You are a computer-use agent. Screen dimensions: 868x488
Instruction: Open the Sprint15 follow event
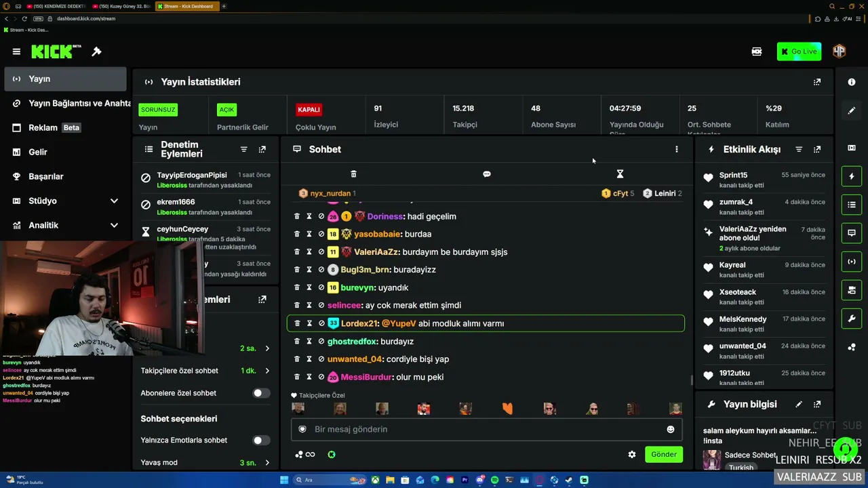tap(764, 180)
